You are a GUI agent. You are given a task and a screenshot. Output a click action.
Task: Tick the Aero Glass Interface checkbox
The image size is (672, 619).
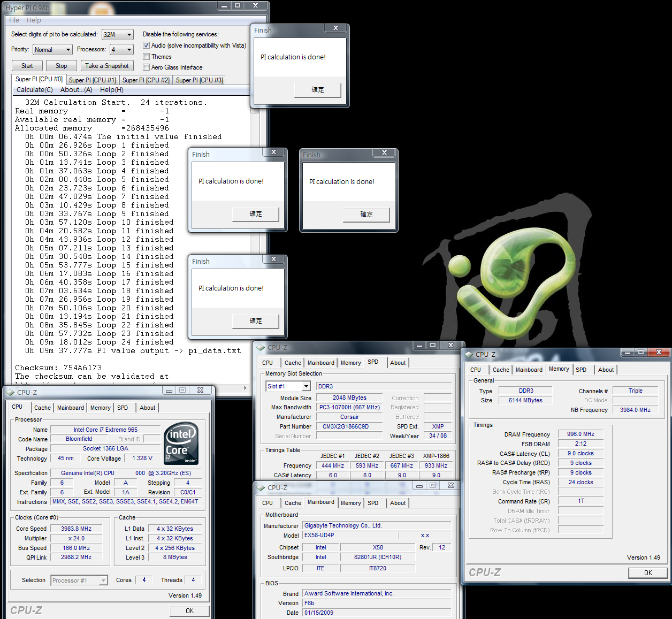coord(146,67)
